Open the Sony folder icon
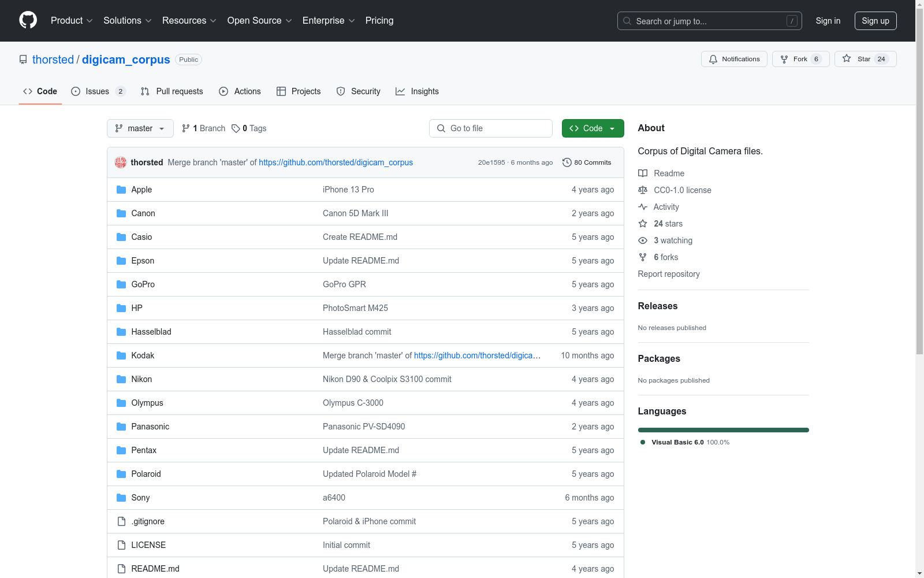Image resolution: width=924 pixels, height=578 pixels. click(x=121, y=498)
